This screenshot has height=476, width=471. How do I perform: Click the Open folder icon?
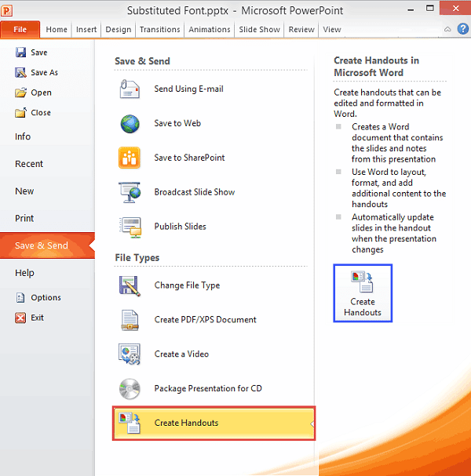(x=20, y=93)
